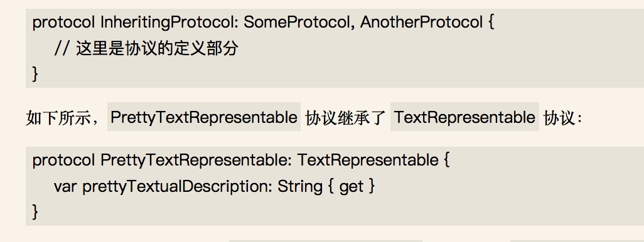Click the Chinese comment 这里是协议的定义部分
Image resolution: width=644 pixels, height=242 pixels.
[x=158, y=49]
